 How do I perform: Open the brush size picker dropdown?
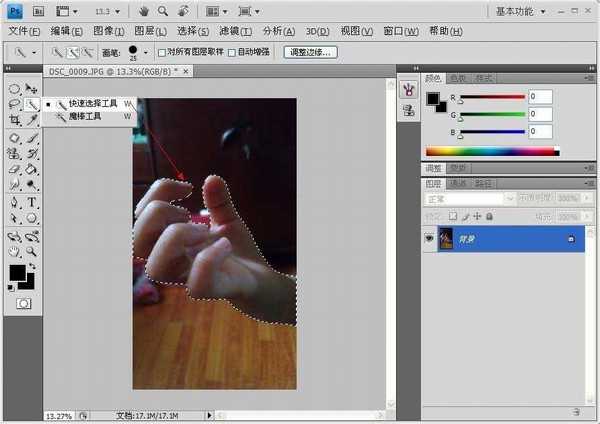pos(146,52)
